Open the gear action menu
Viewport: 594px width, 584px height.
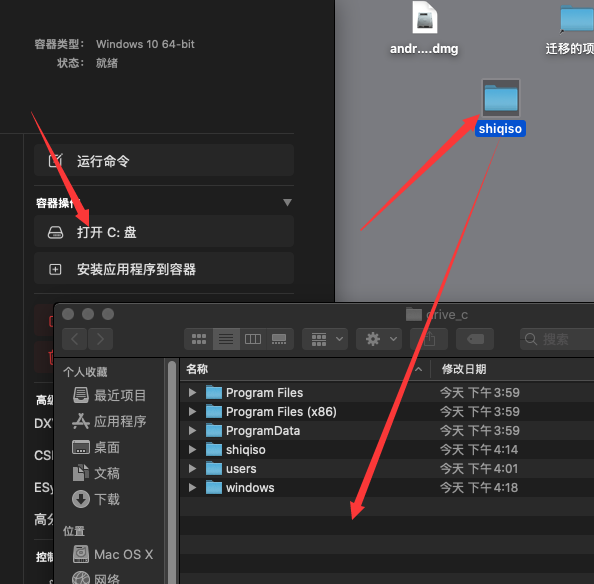379,339
